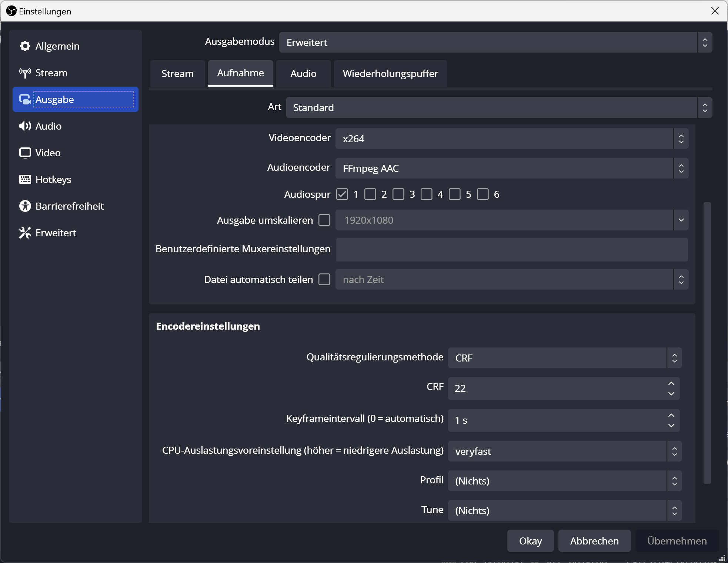
Task: Click the Hotkeys keyboard icon
Action: tap(25, 180)
